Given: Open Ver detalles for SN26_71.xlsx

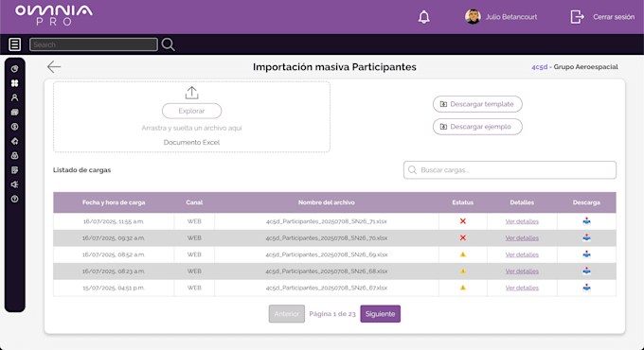Looking at the screenshot, I should click(522, 221).
